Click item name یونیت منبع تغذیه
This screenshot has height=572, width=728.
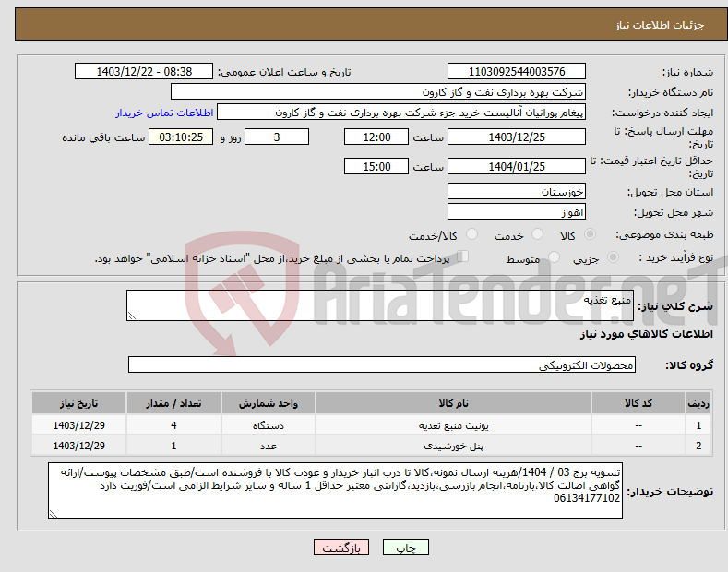click(453, 425)
